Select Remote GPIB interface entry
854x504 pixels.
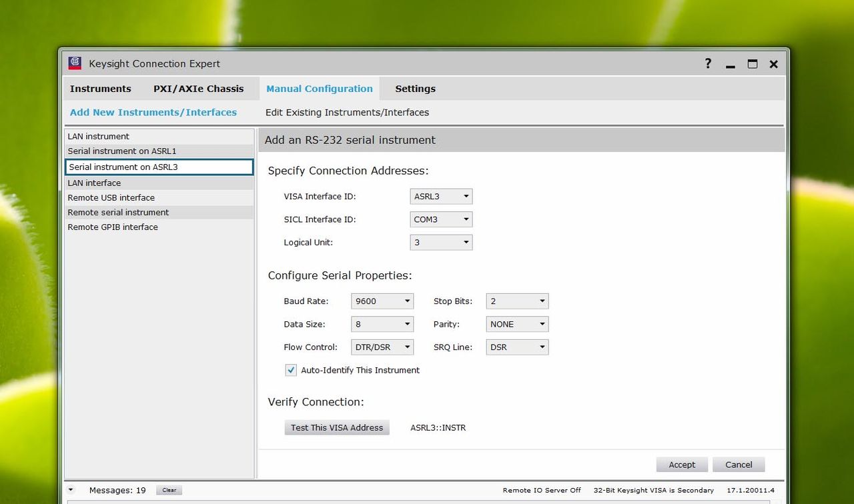159,227
